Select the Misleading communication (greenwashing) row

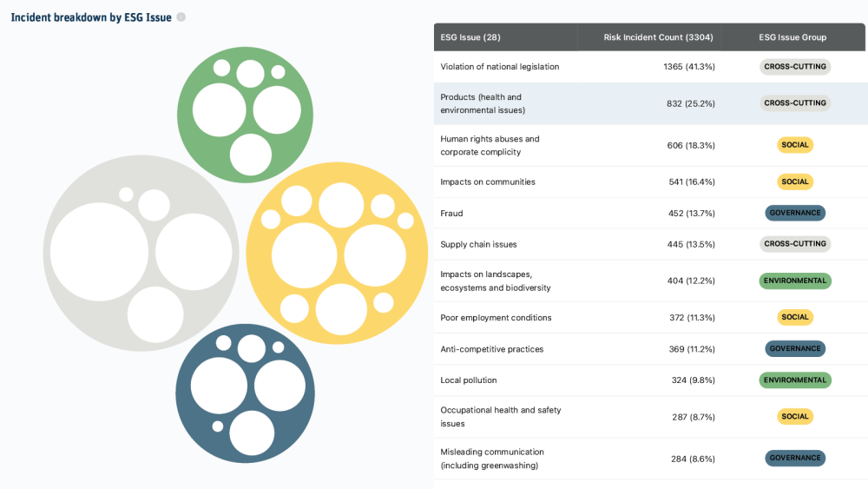pos(492,459)
